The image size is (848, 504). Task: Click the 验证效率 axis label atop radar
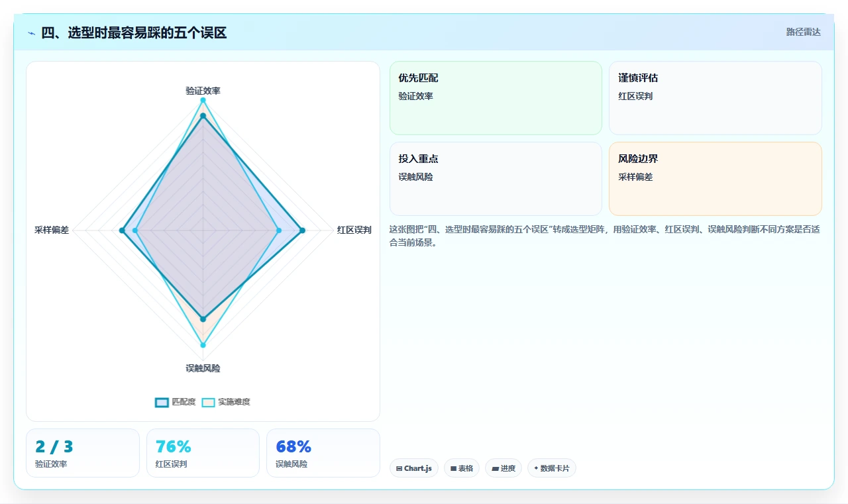(x=203, y=91)
